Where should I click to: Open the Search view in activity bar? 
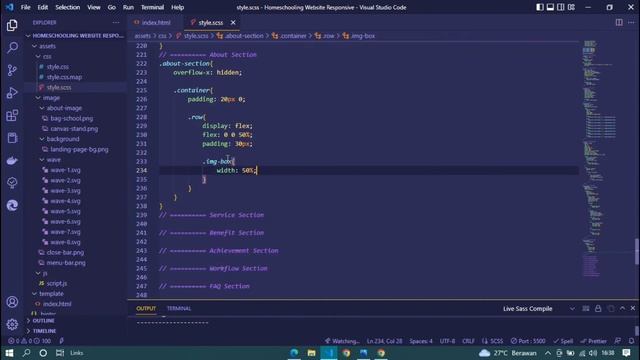click(x=12, y=48)
